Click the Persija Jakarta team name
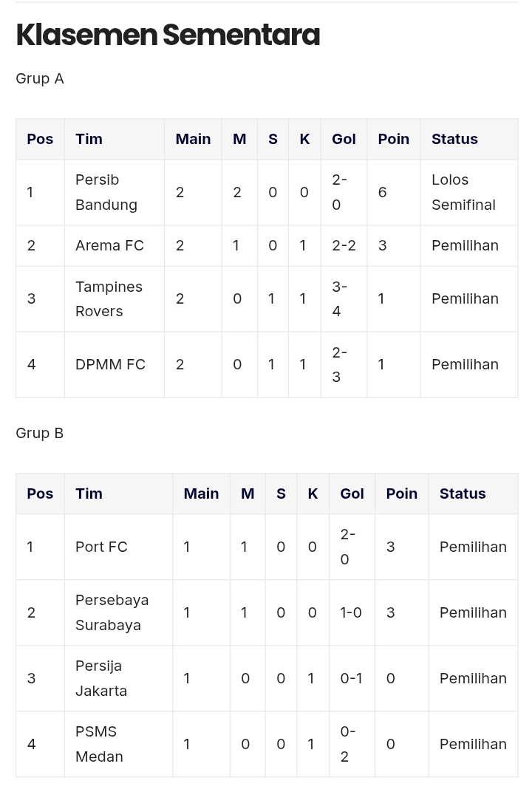The width and height of the screenshot is (532, 789). point(100,678)
